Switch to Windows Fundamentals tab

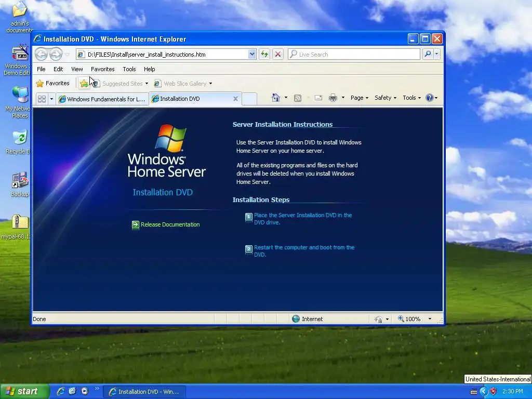[x=102, y=99]
